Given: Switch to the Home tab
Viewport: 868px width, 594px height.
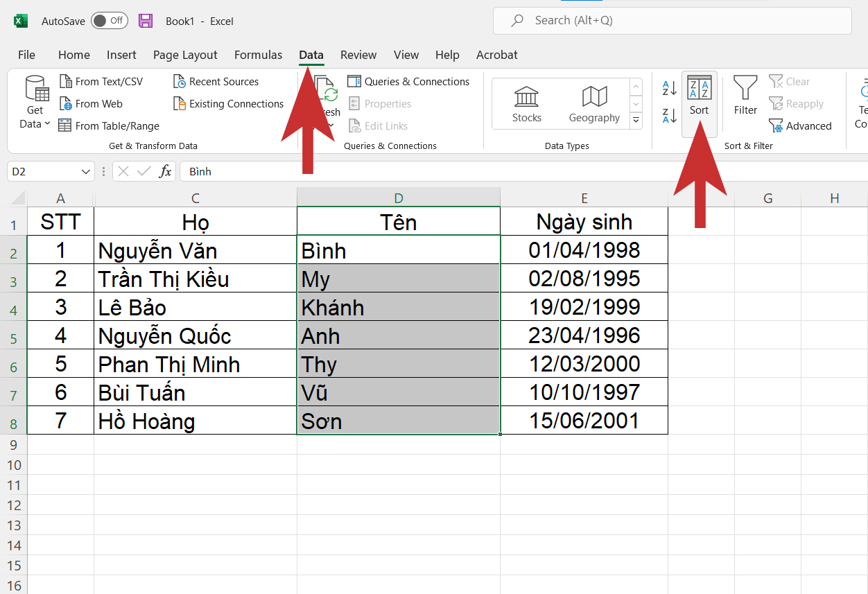Looking at the screenshot, I should click(74, 55).
